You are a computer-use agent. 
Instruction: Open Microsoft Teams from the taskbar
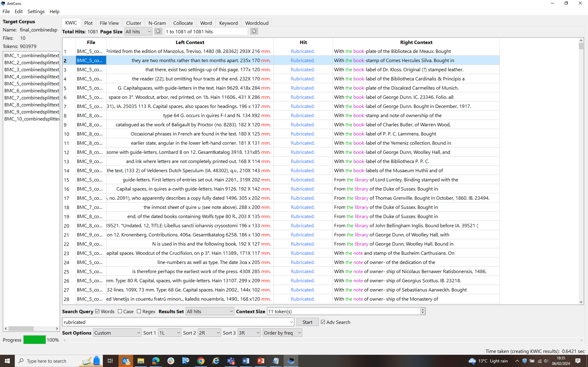(231, 361)
